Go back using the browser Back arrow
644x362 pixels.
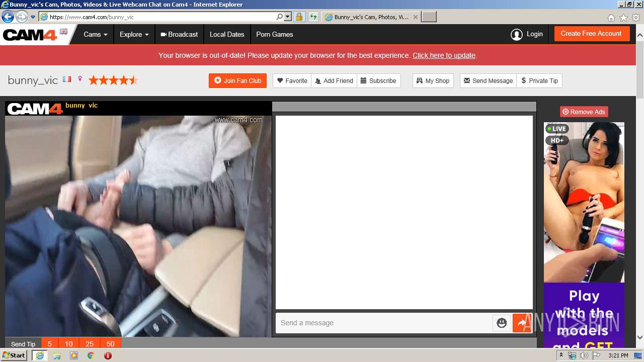[8, 17]
